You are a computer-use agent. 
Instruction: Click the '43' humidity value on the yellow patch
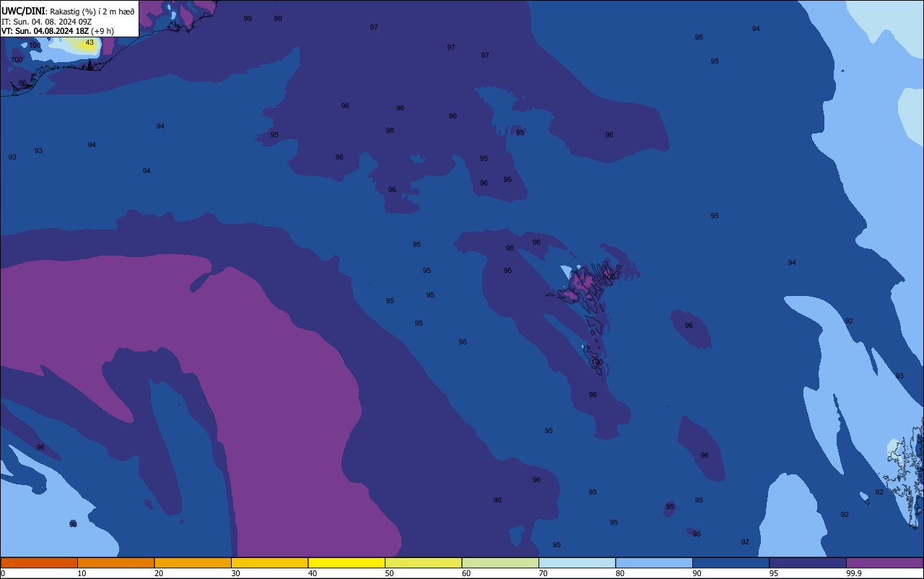click(90, 43)
